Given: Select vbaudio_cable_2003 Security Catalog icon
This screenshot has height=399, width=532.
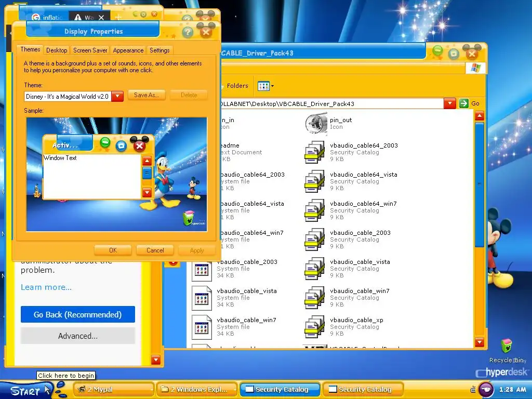Looking at the screenshot, I should click(x=314, y=240).
